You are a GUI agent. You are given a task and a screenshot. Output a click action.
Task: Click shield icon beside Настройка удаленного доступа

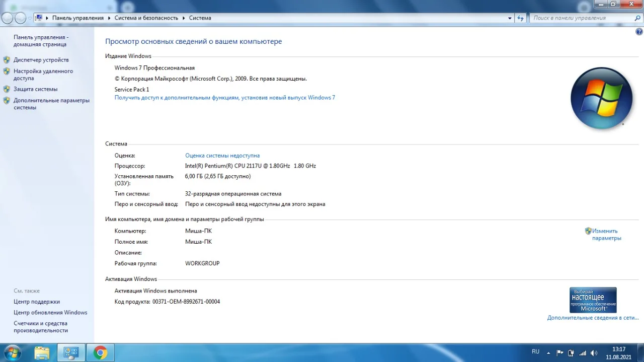[7, 71]
